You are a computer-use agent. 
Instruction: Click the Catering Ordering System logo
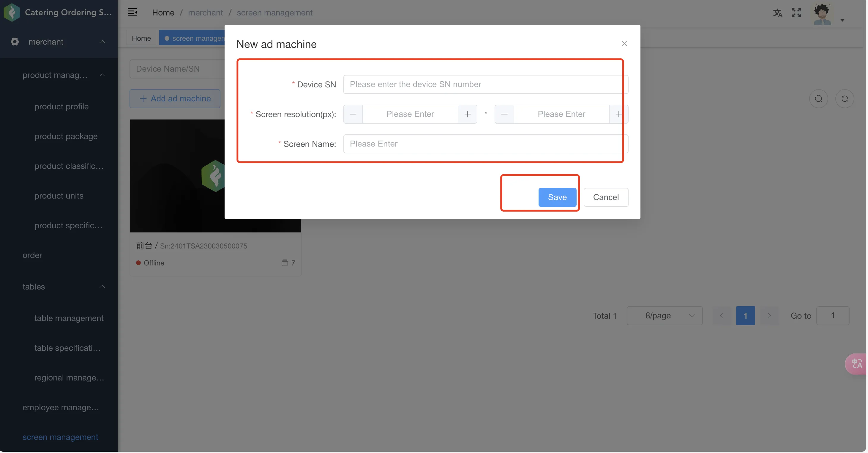(x=12, y=12)
